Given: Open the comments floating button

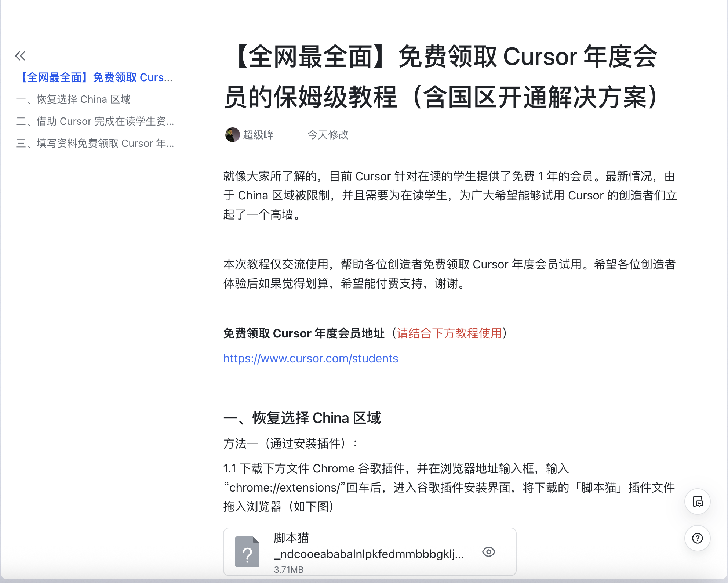Looking at the screenshot, I should pos(697,501).
